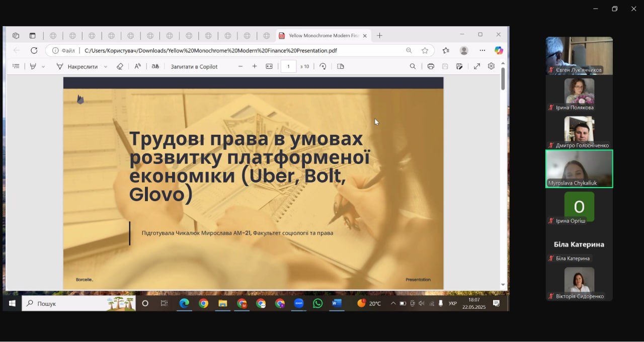The image size is (644, 342).
Task: Open the Edge favorites list
Action: (x=446, y=50)
